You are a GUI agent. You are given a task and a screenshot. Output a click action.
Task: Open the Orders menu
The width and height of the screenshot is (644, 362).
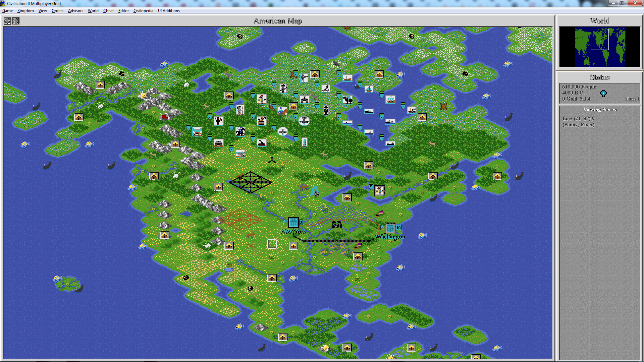point(57,11)
